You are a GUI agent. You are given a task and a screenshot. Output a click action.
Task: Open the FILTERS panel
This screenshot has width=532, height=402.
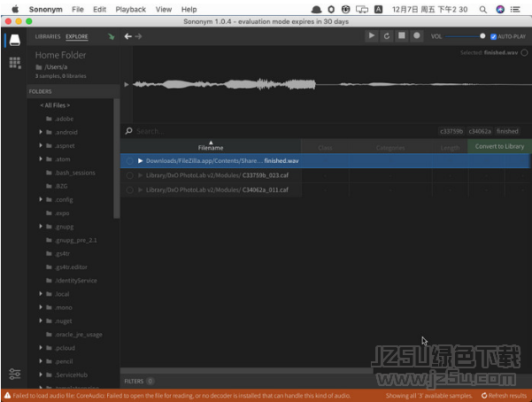139,382
